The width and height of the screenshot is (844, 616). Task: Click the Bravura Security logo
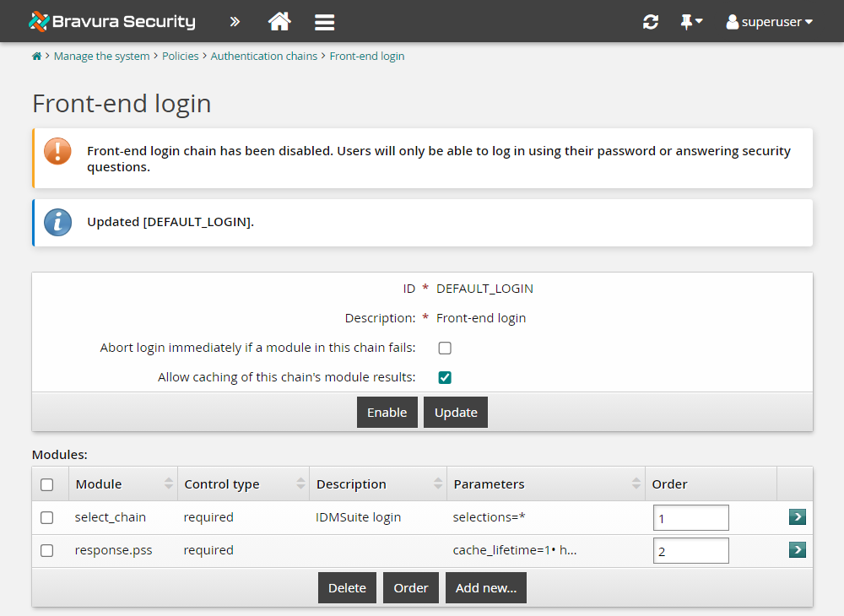point(111,22)
